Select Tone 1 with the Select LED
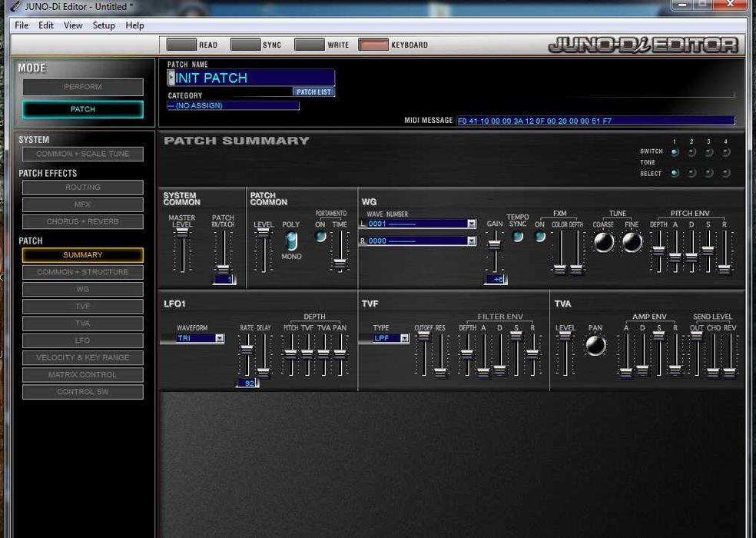756x538 pixels. click(675, 173)
